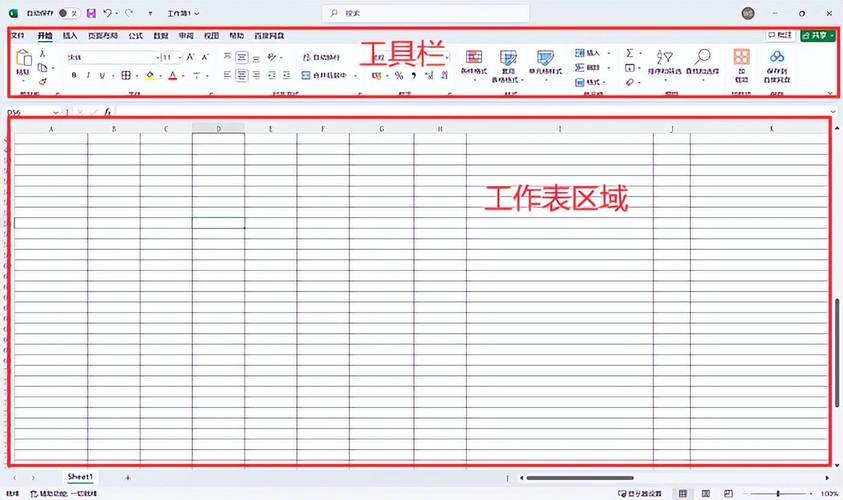The height and width of the screenshot is (500, 843).
Task: Click the increase indent icon
Action: (287, 75)
